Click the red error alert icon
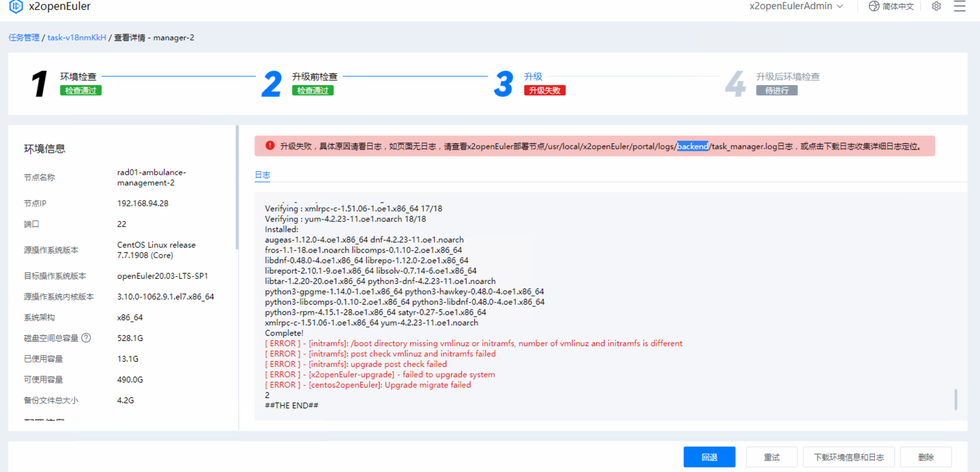Viewport: 980px width, 472px height. pyautogui.click(x=270, y=146)
